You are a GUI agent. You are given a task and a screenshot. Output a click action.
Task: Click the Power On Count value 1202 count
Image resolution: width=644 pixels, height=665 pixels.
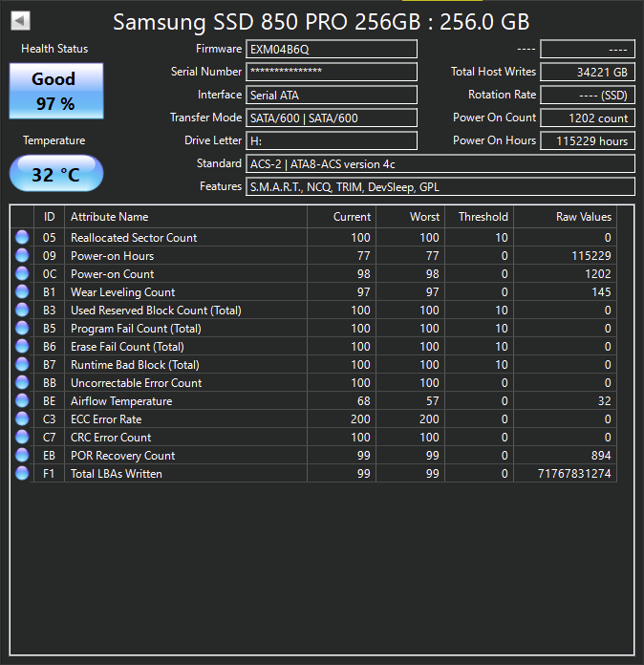click(588, 118)
